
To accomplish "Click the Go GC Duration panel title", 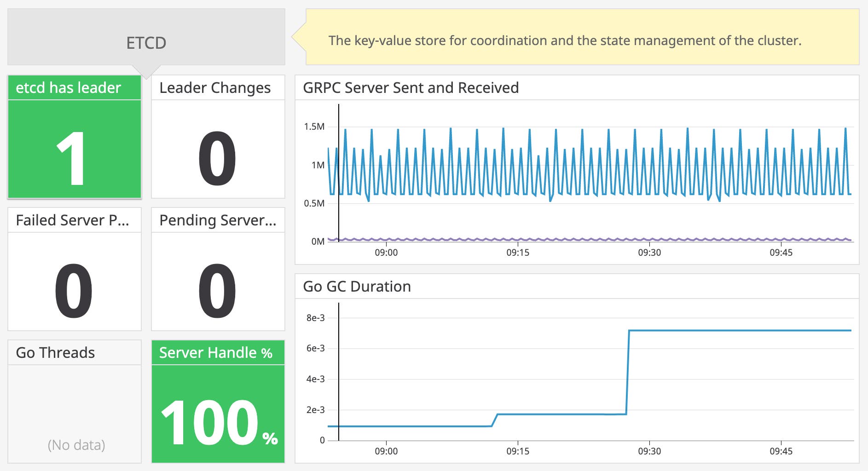I will pyautogui.click(x=357, y=286).
